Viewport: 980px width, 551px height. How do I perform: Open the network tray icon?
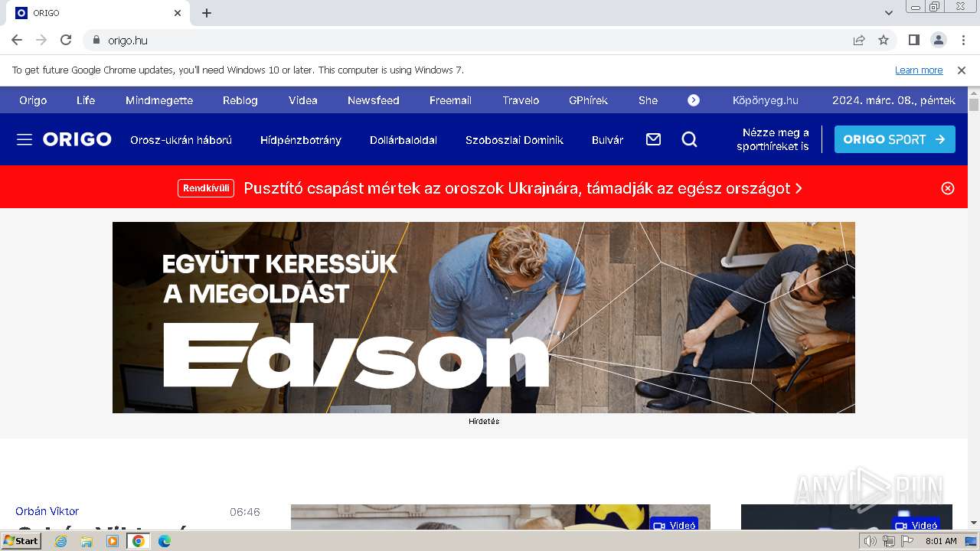click(x=888, y=541)
